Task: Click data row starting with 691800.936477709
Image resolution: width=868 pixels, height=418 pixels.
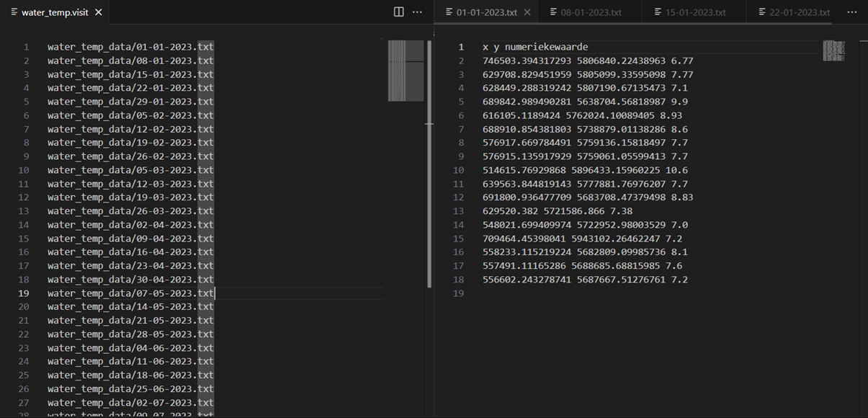Action: pos(588,197)
